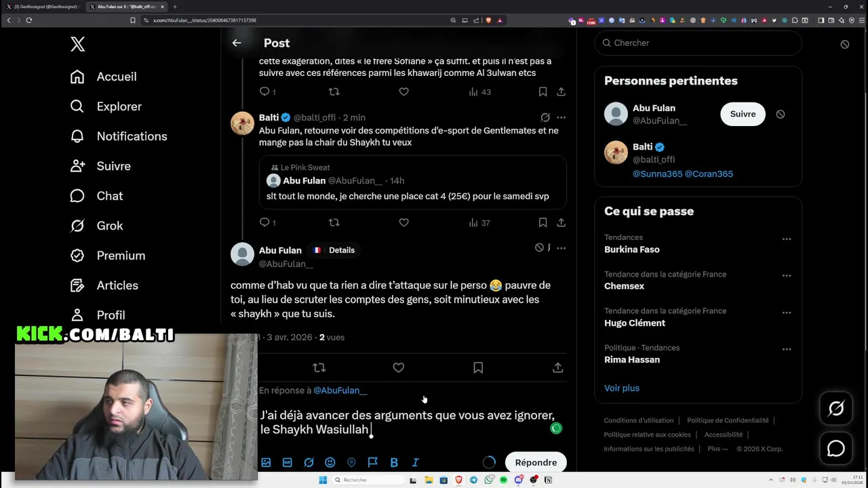Image resolution: width=868 pixels, height=488 pixels.
Task: Open floating Grok button
Action: point(836,408)
